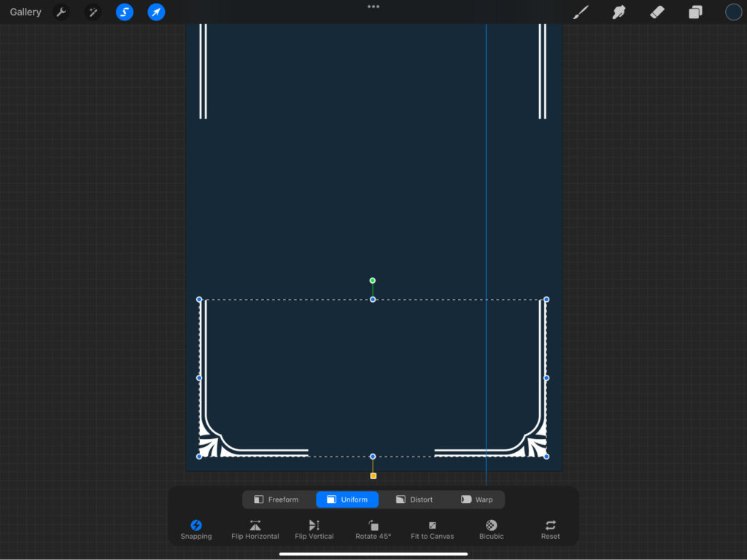Click the green rotation handle
This screenshot has width=747, height=560.
pos(373,281)
